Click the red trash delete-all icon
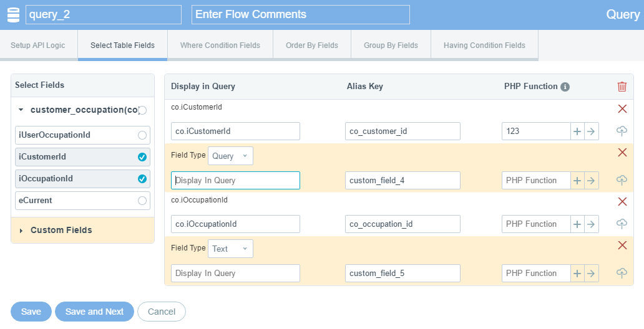 click(622, 87)
